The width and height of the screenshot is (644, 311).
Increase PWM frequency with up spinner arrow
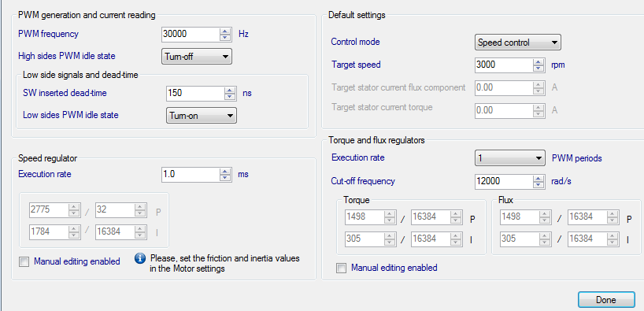pyautogui.click(x=224, y=31)
